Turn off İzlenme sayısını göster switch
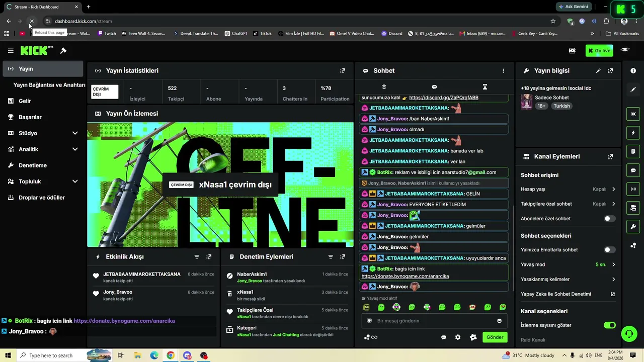This screenshot has width=644, height=362. click(609, 325)
